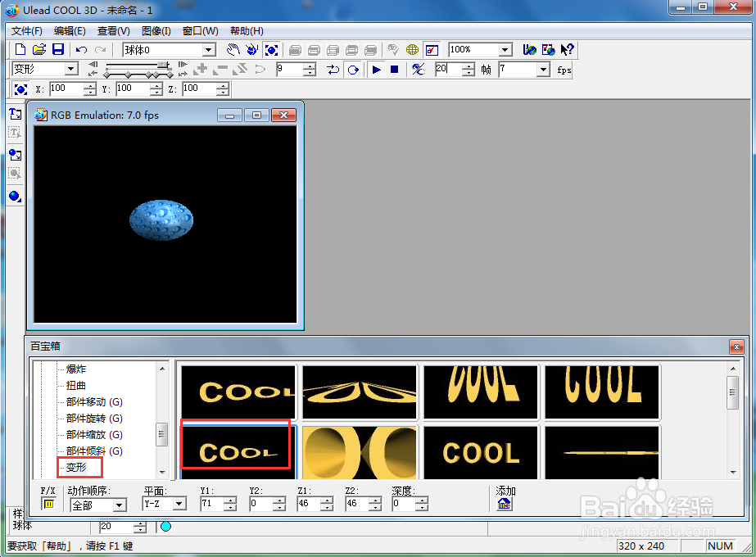Select 部件旋转 (G) in the tree
The image size is (756, 557).
[94, 419]
